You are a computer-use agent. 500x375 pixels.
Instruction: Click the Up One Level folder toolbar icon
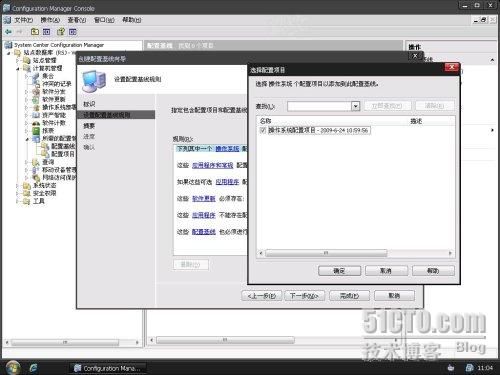click(35, 32)
